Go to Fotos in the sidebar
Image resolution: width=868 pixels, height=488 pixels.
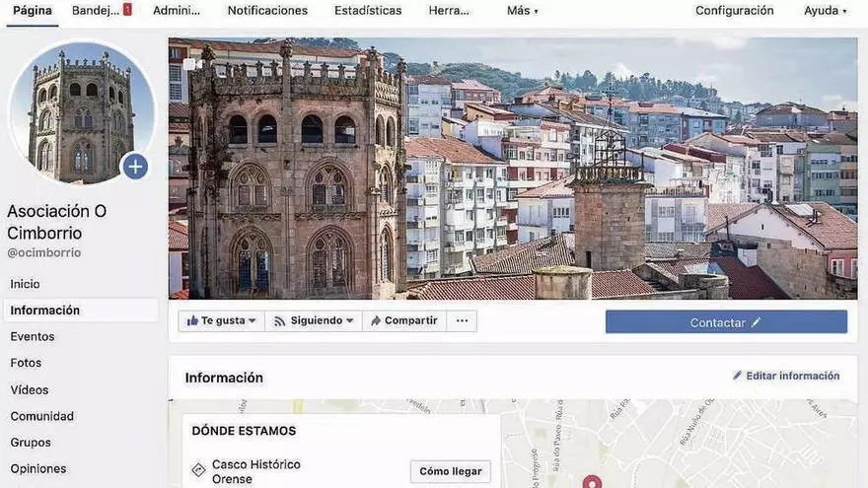point(26,363)
